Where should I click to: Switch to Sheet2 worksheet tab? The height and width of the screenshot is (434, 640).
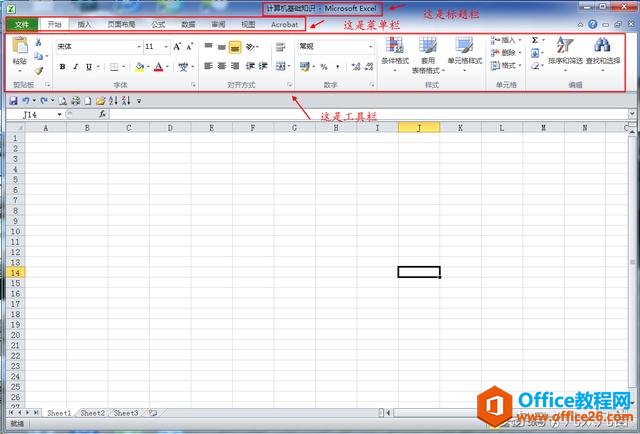(x=92, y=413)
